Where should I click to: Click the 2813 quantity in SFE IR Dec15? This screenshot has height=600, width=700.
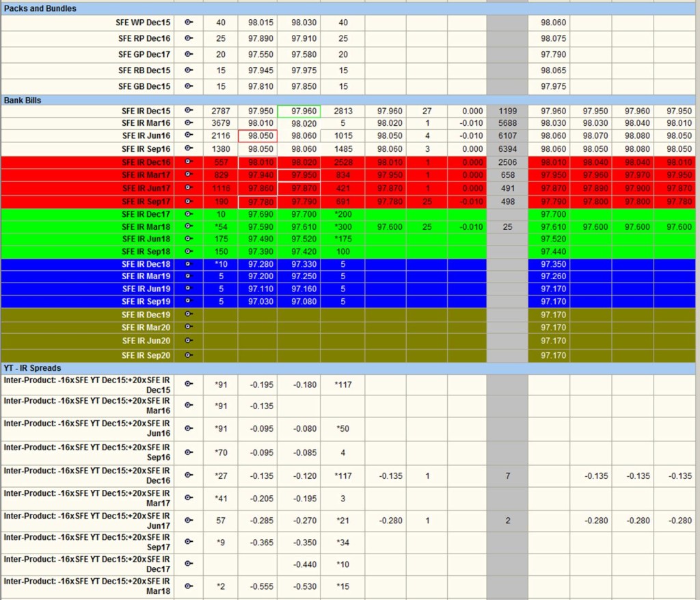click(343, 111)
